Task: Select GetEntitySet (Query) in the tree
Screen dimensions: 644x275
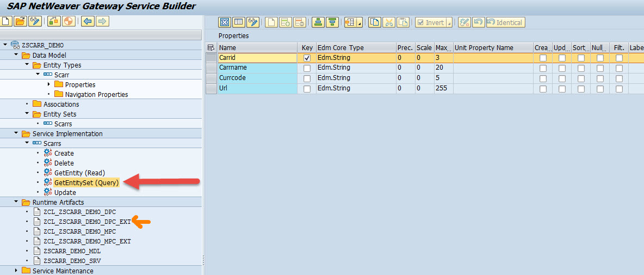Action: [86, 182]
